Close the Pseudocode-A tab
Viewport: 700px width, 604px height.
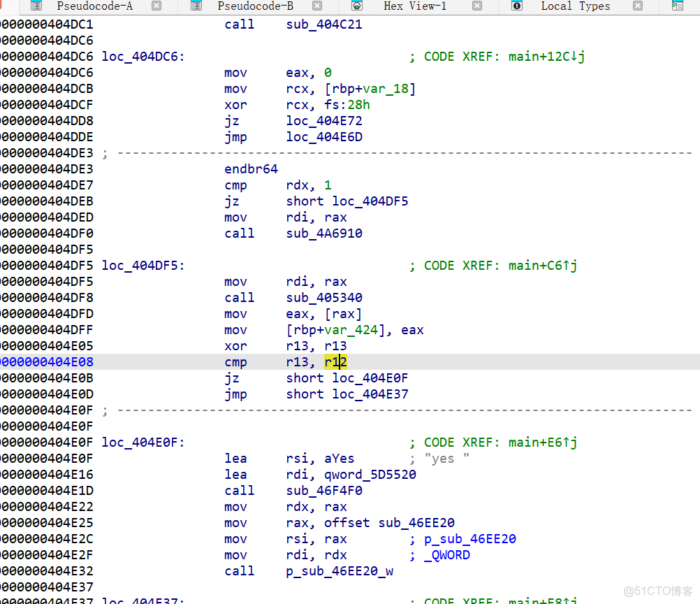click(x=156, y=6)
